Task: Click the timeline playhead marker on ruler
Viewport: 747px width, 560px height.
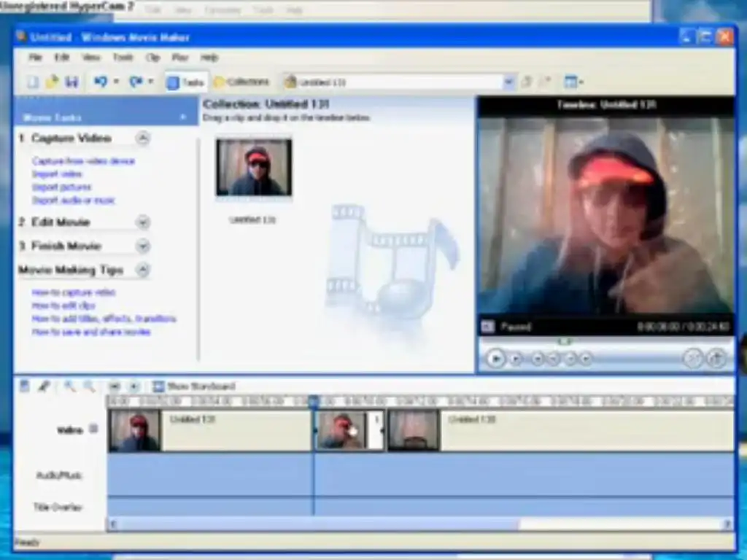Action: [314, 401]
